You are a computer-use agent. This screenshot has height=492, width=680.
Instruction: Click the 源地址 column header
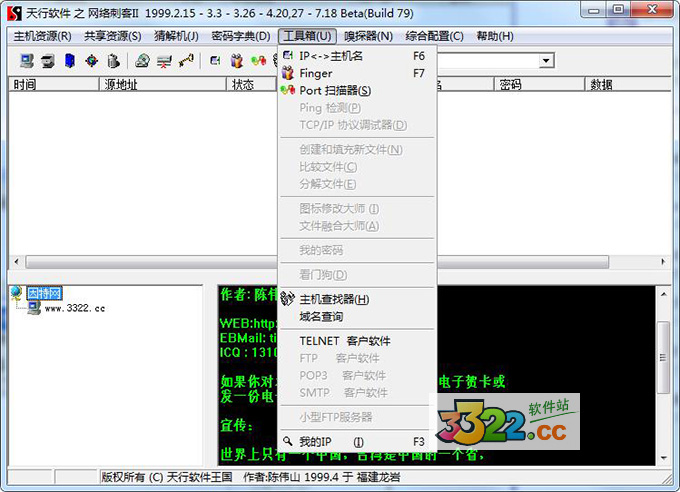[163, 84]
